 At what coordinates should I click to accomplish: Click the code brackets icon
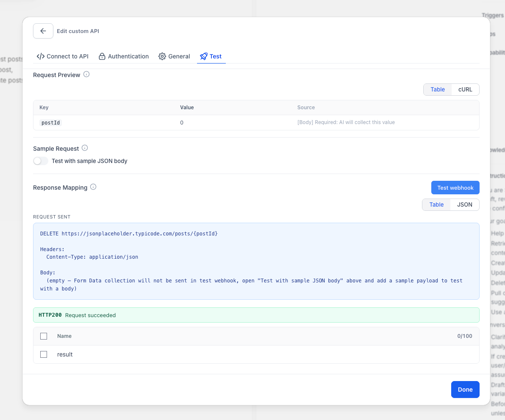coord(41,56)
